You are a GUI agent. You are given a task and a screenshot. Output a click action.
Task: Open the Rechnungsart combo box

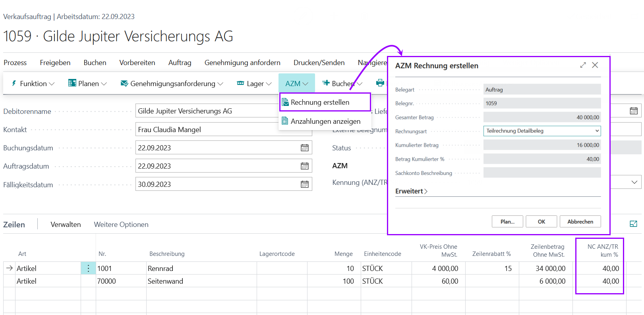[542, 131]
